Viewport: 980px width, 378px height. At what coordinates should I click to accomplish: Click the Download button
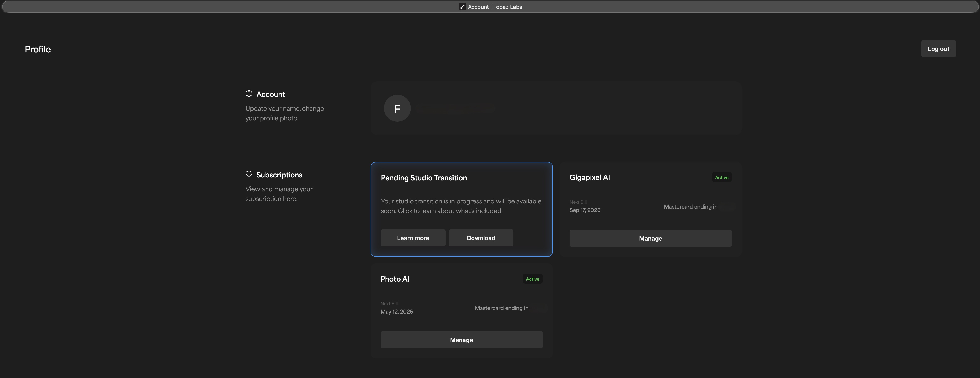(481, 238)
